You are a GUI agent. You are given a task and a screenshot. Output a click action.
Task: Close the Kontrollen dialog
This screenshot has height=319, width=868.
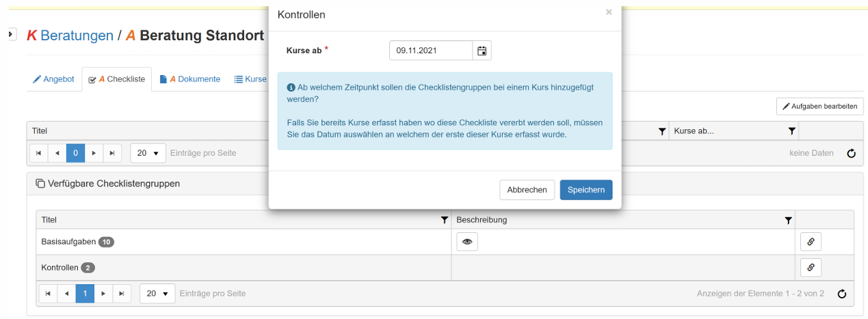(609, 12)
